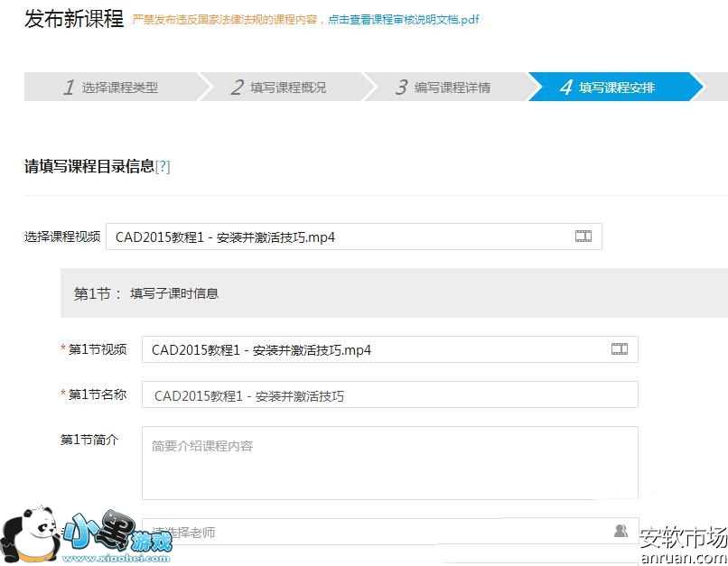Click the 第1节名称 name field
728x566 pixels.
[390, 394]
